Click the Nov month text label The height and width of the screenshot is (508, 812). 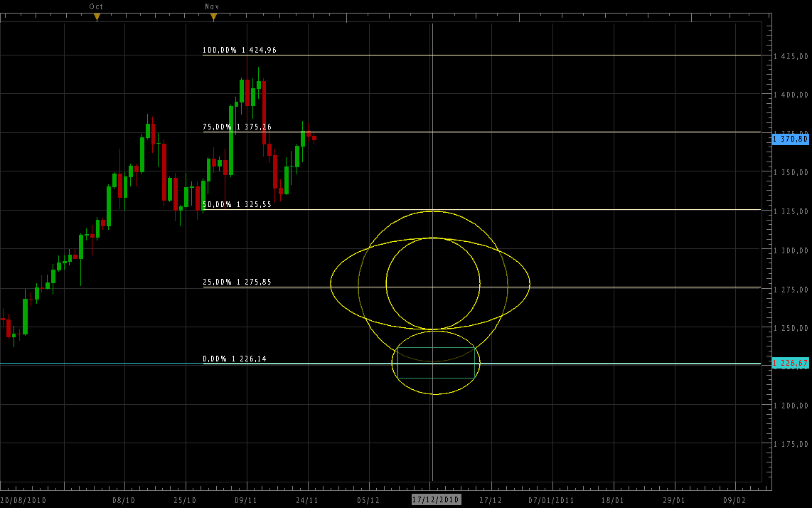pyautogui.click(x=213, y=6)
